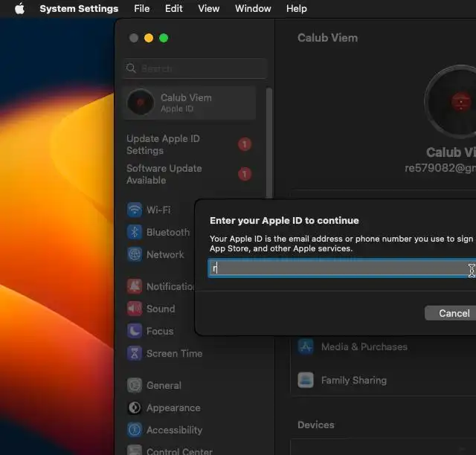Open the Bluetooth settings label

[168, 232]
